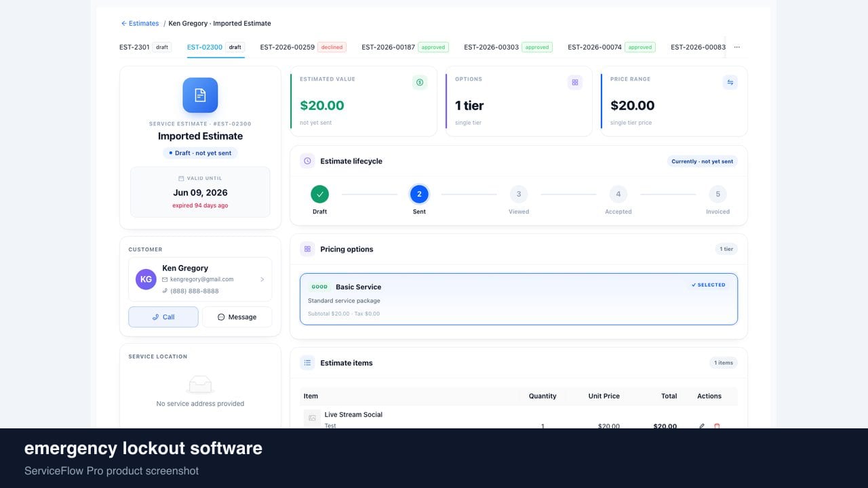Click the grid icon in Options card

click(x=575, y=82)
